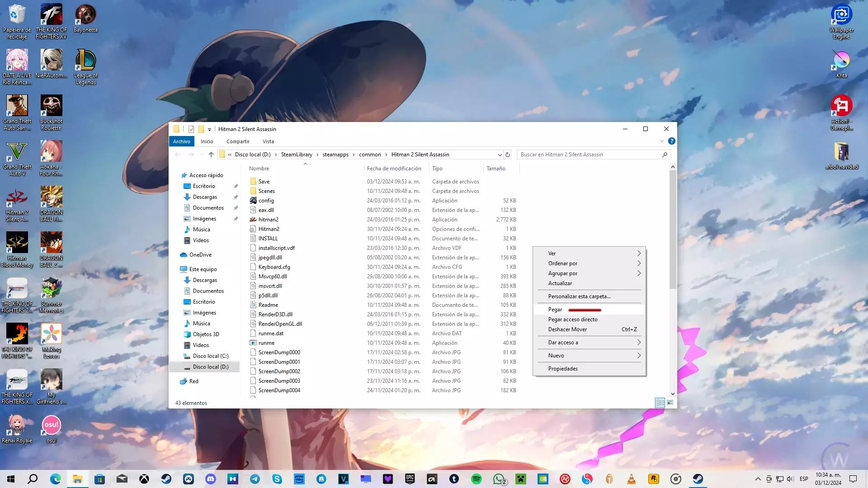The height and width of the screenshot is (488, 868).
Task: Open the Vista ribbon tab
Action: (x=268, y=141)
